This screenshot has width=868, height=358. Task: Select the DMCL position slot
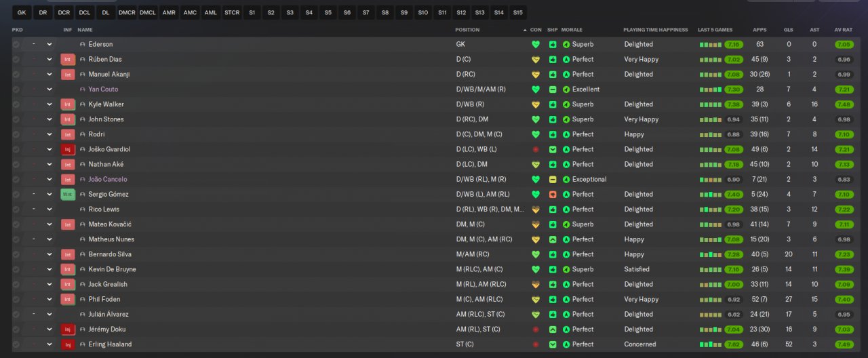point(148,12)
